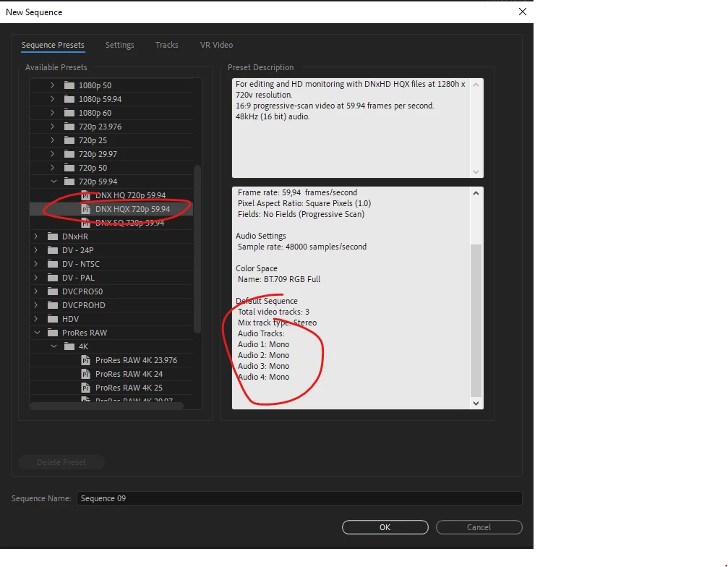This screenshot has height=567, width=728.
Task: Expand the DVCPROHD folder
Action: pyautogui.click(x=35, y=305)
